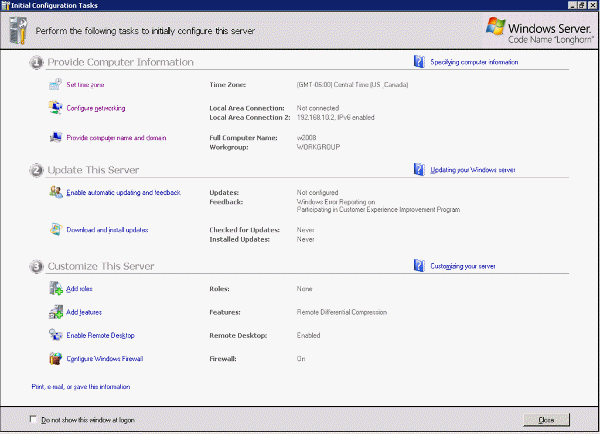
Task: Click help icon beside Specifying computer information
Action: tap(419, 62)
